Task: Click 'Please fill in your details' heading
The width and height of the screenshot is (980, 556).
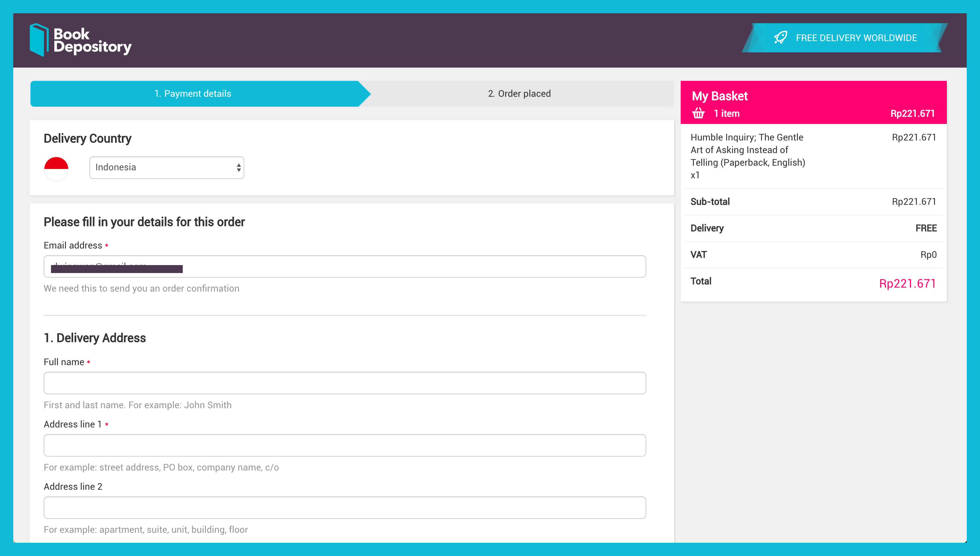Action: click(x=144, y=222)
